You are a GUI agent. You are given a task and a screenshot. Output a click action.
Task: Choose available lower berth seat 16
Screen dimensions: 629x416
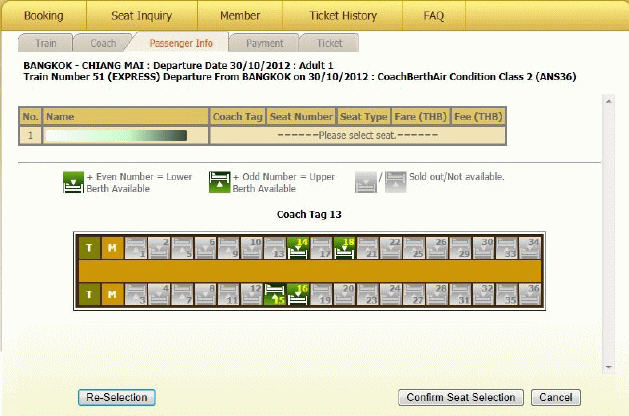point(298,294)
